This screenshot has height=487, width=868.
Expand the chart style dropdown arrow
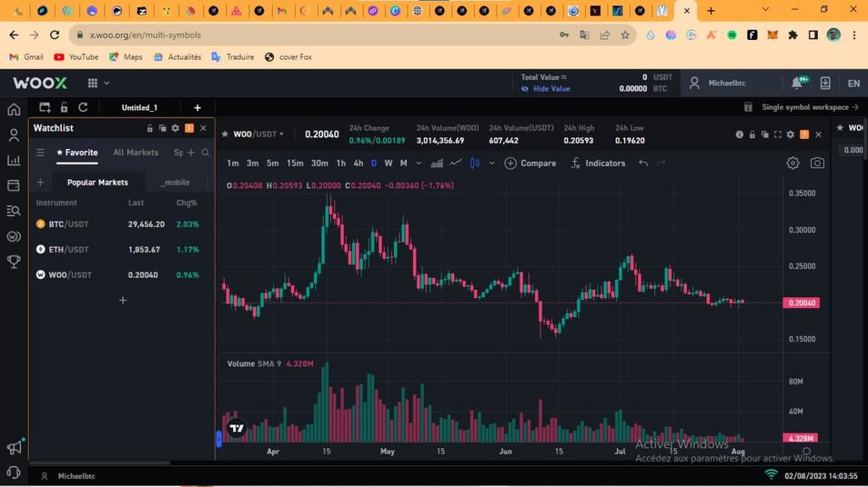(491, 163)
